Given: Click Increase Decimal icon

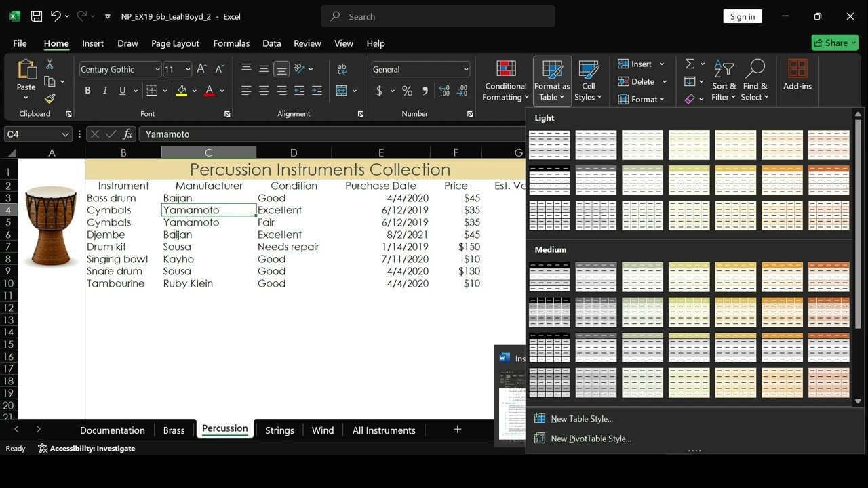Looking at the screenshot, I should 445,91.
